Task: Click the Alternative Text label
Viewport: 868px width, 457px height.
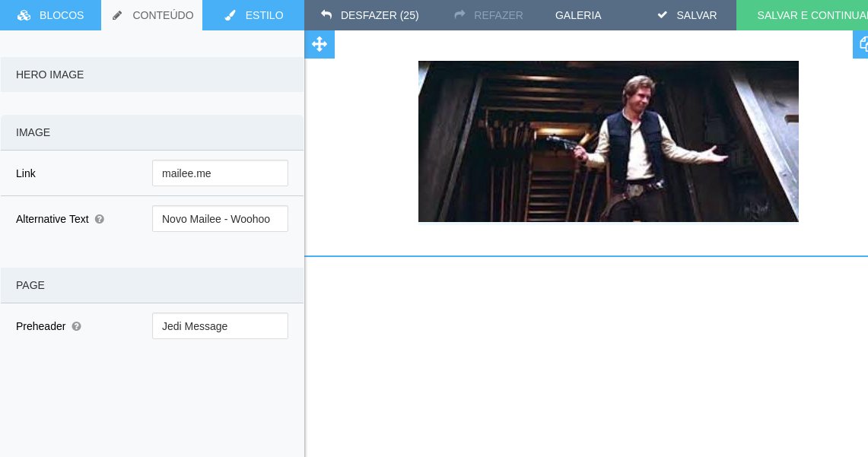Action: (x=52, y=219)
